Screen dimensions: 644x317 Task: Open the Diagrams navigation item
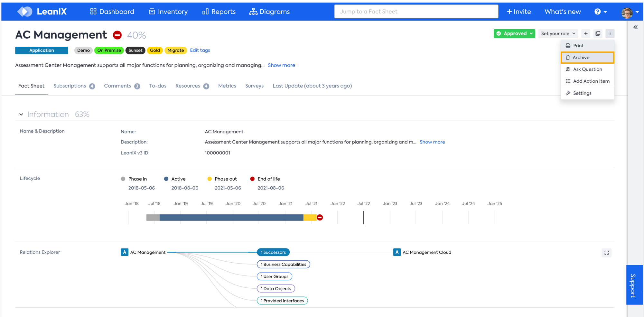(269, 12)
